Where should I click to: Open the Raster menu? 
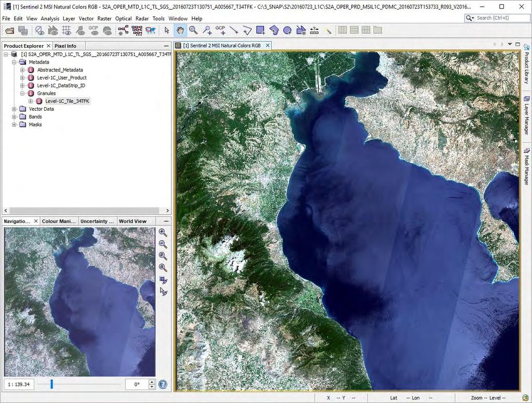pyautogui.click(x=104, y=19)
